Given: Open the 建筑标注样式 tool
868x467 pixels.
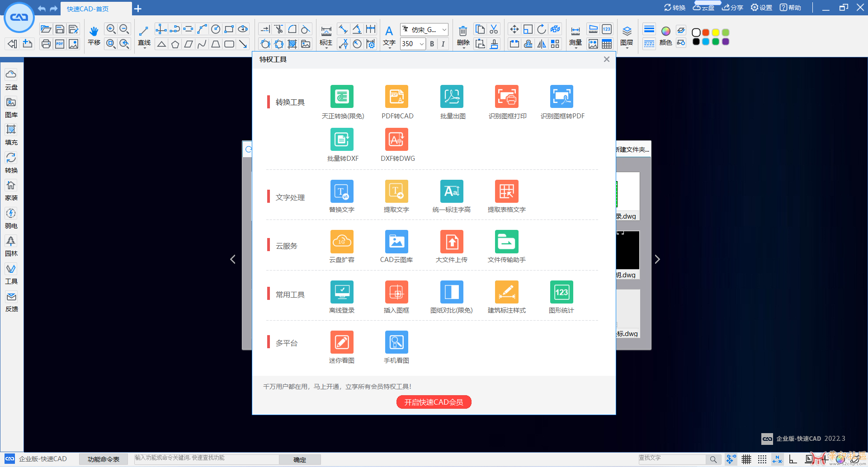Looking at the screenshot, I should 507,297.
